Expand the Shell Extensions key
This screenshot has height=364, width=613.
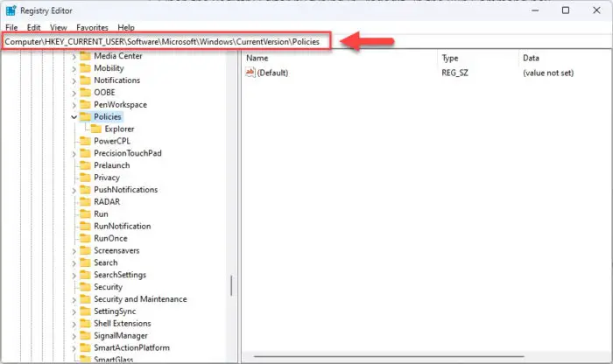74,324
